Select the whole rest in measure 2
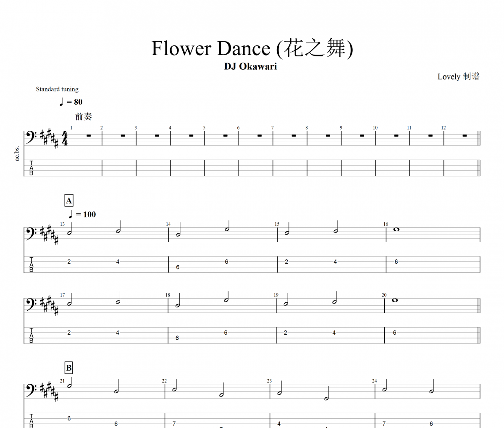The width and height of the screenshot is (504, 428). pos(123,135)
